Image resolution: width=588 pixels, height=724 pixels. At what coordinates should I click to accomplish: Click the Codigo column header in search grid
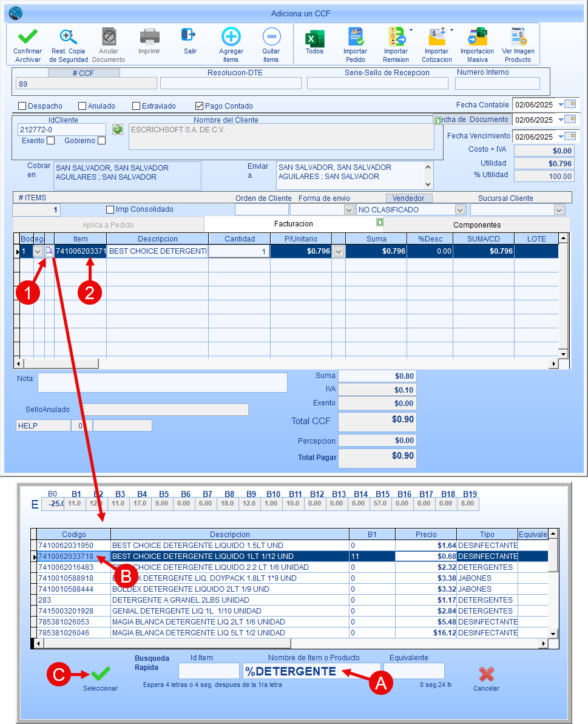74,534
